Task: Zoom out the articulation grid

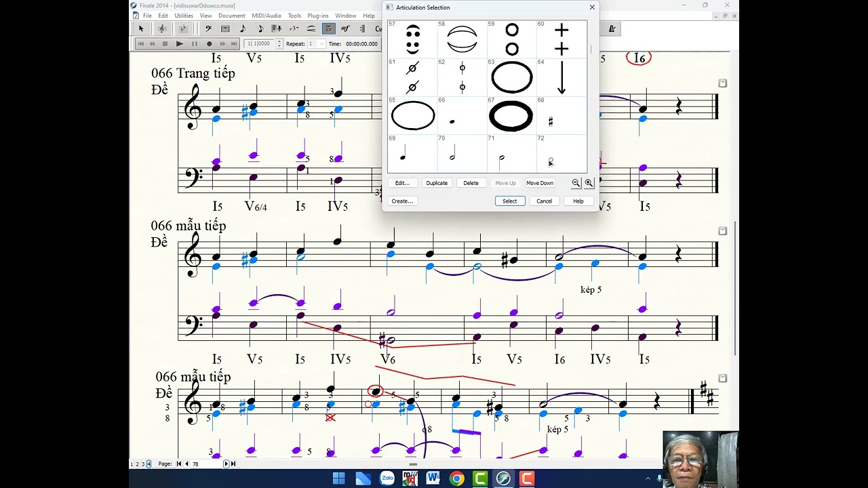Action: click(x=576, y=183)
